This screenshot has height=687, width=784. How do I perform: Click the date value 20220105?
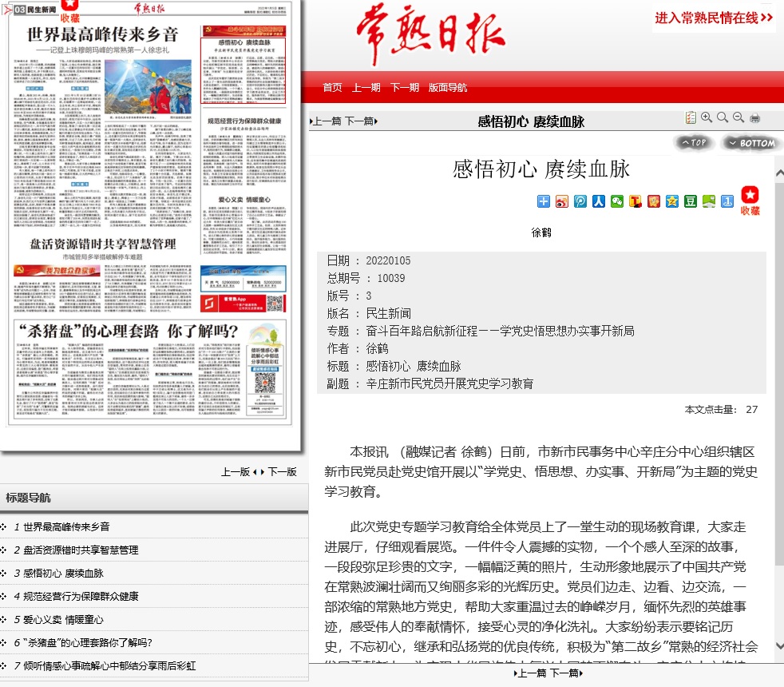click(x=388, y=260)
